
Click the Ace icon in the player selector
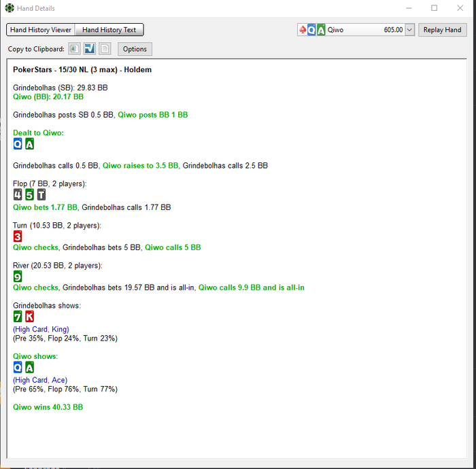pyautogui.click(x=321, y=30)
